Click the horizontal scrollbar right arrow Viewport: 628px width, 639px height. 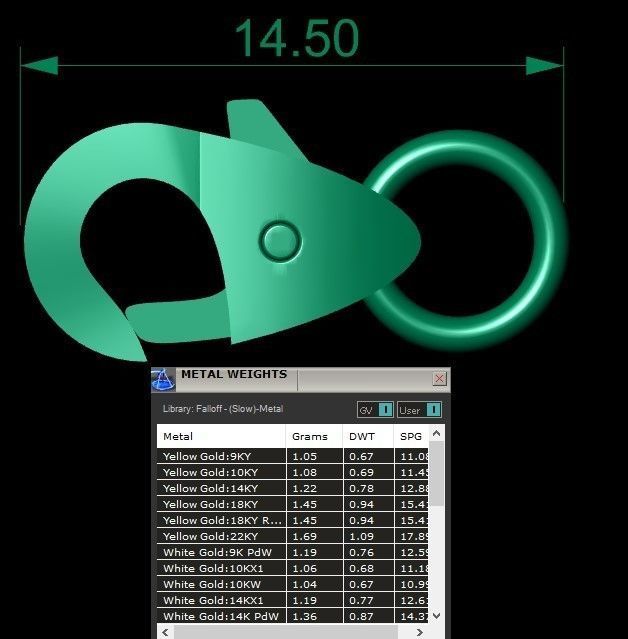pyautogui.click(x=419, y=632)
